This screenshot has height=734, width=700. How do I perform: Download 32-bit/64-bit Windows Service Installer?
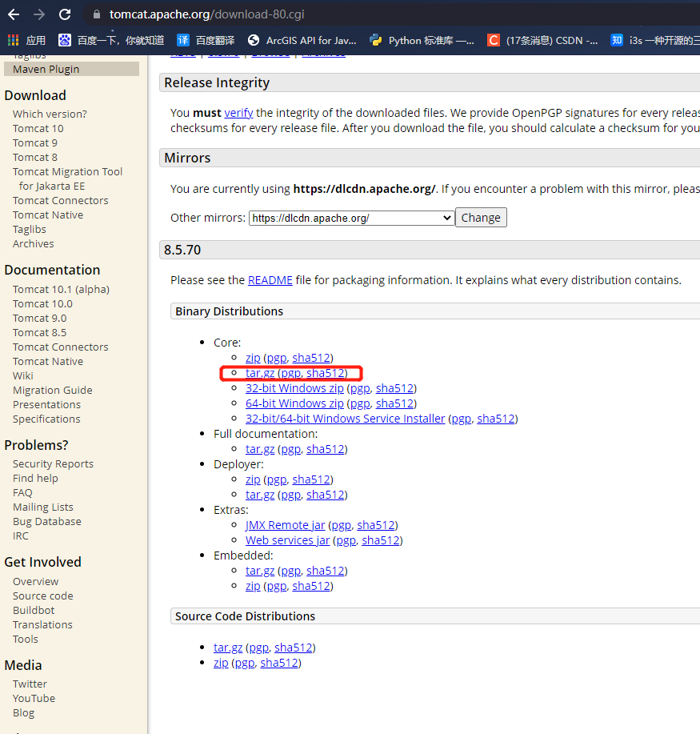click(x=346, y=419)
